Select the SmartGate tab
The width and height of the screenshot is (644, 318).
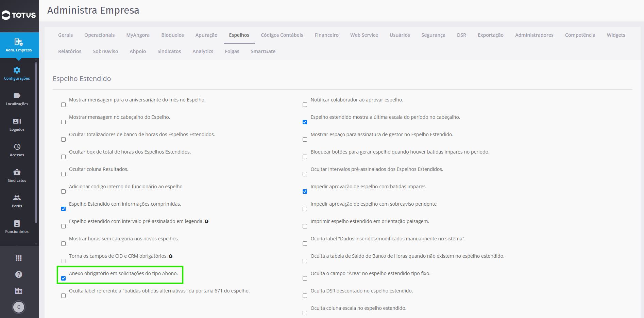(x=263, y=51)
